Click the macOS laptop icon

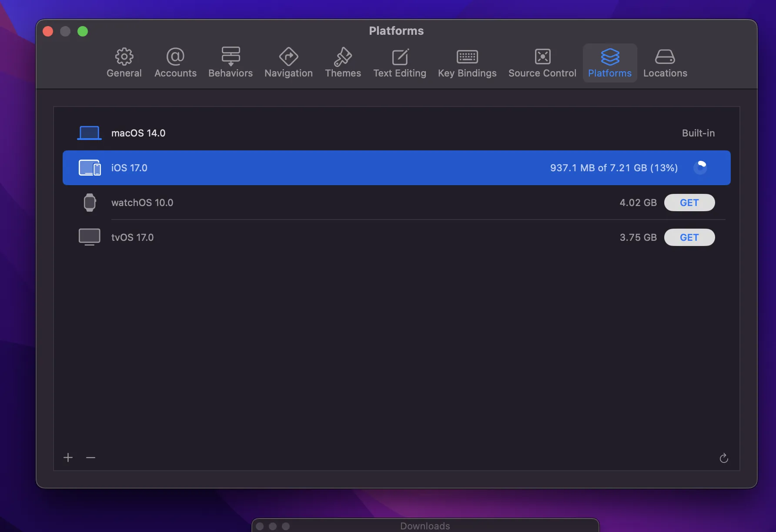(x=89, y=133)
